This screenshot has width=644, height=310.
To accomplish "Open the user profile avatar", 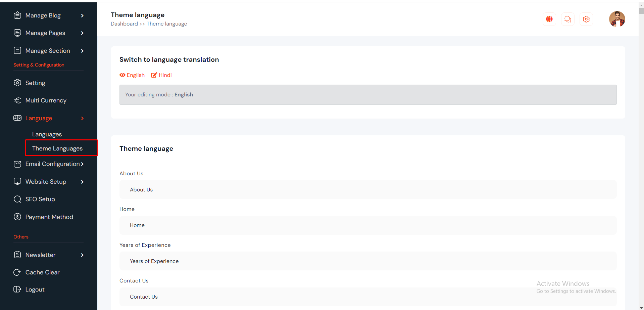I will tap(617, 19).
